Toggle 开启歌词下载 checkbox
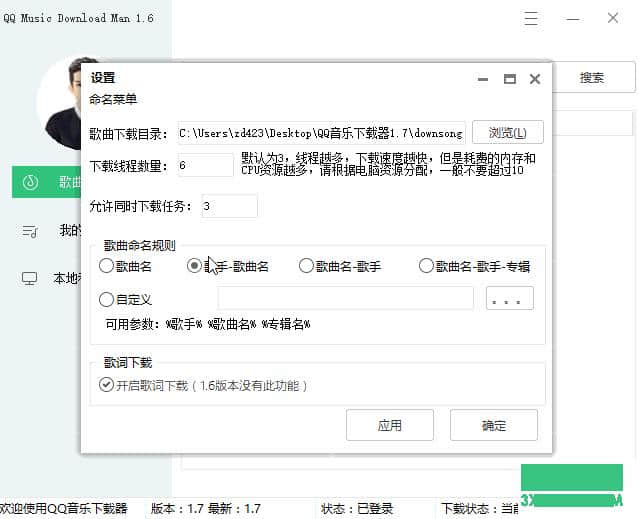 (106, 385)
